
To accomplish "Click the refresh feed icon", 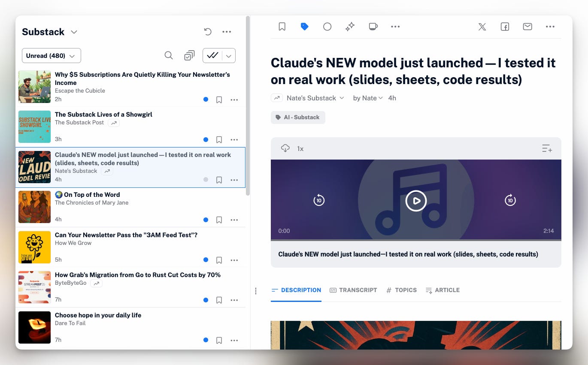I will tap(208, 32).
